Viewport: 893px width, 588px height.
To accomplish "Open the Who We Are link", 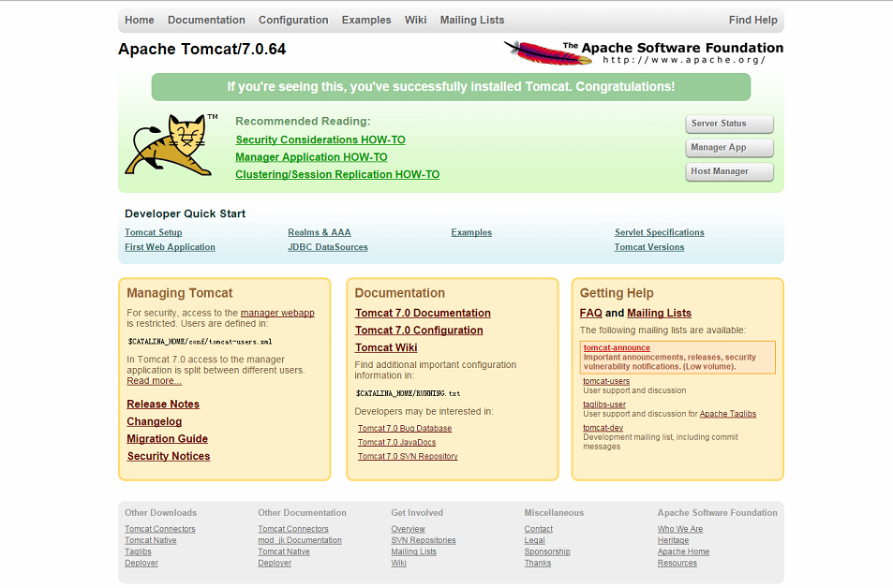I will (680, 529).
